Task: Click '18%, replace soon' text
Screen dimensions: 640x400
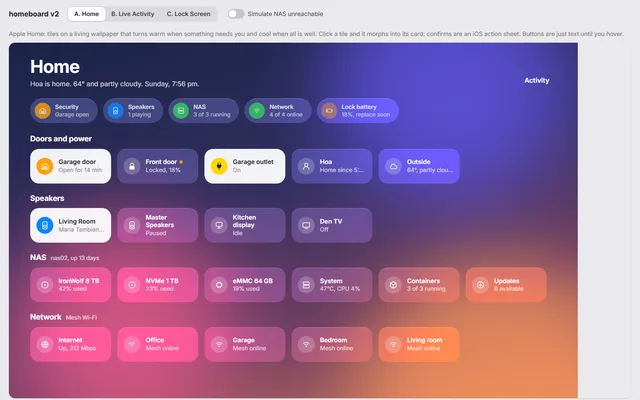Action: pyautogui.click(x=366, y=115)
